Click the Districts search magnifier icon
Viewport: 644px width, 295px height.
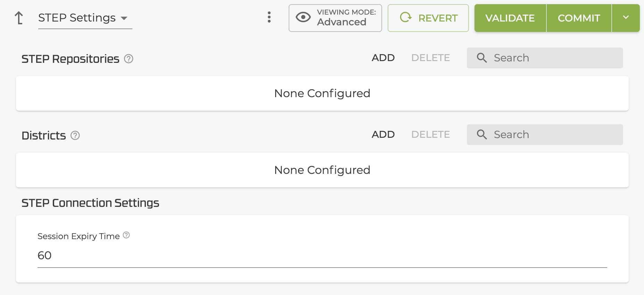click(482, 134)
